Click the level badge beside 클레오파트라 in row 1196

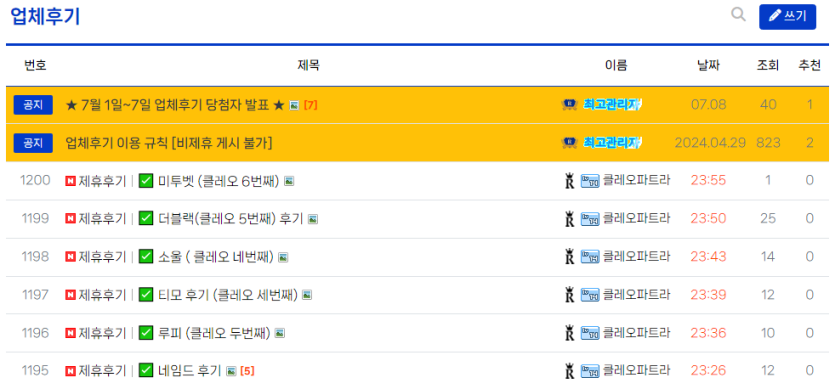[x=590, y=333]
